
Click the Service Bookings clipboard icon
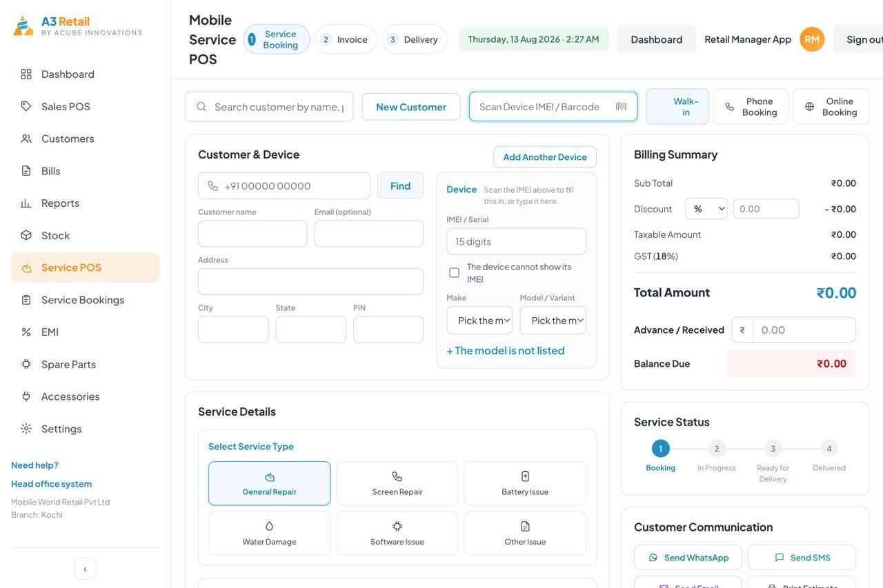click(26, 300)
